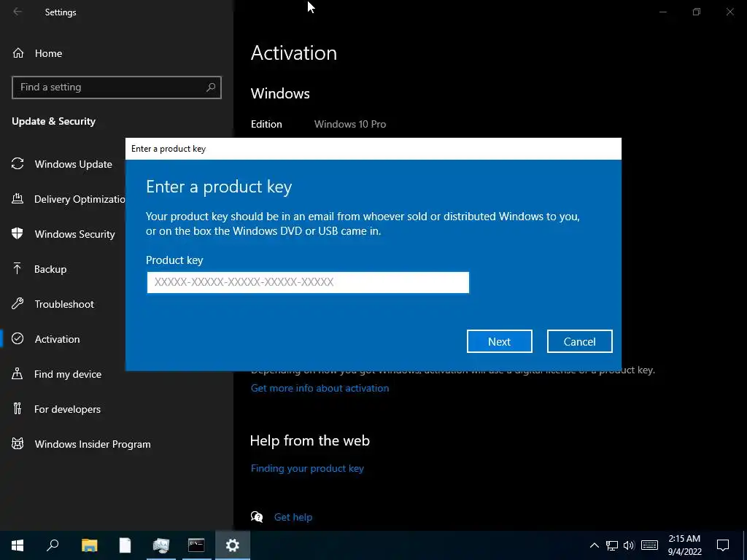Click the Windows 10 Pro edition text
Screen dimensions: 747x560
tap(350, 124)
